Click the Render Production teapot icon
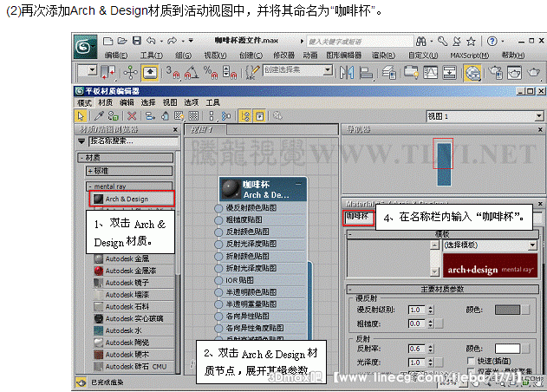 pyautogui.click(x=533, y=73)
